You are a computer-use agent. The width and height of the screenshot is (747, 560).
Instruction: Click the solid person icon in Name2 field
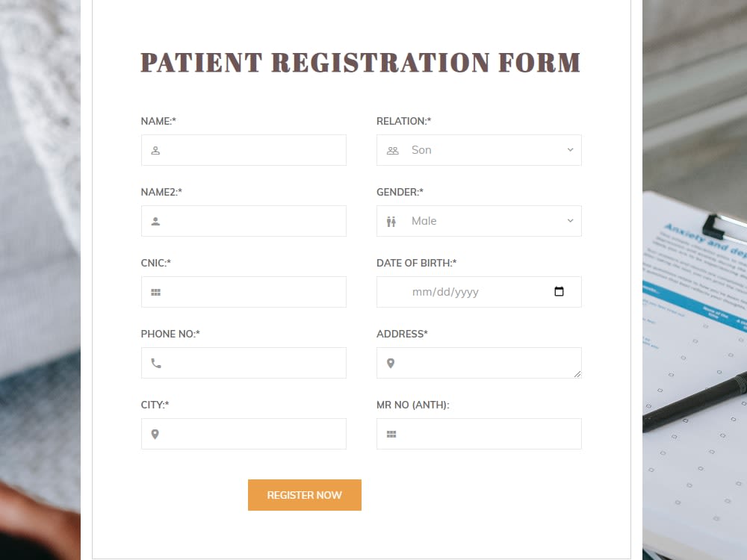(155, 222)
